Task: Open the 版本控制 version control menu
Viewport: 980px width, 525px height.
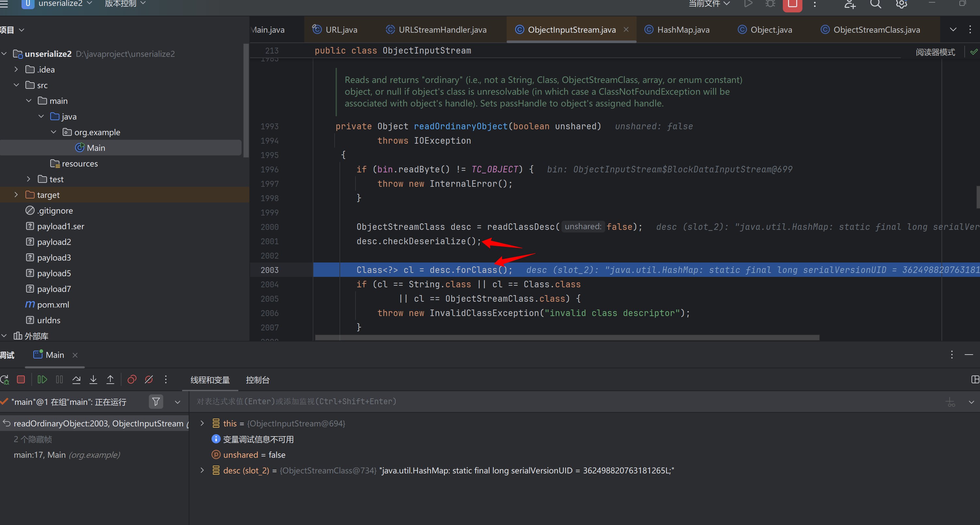Action: pyautogui.click(x=125, y=4)
